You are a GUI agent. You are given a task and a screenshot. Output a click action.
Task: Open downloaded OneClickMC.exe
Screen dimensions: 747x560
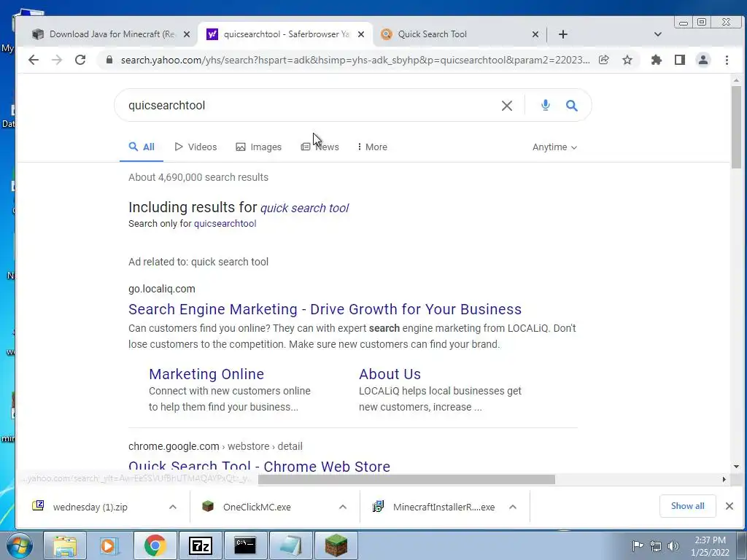[257, 507]
